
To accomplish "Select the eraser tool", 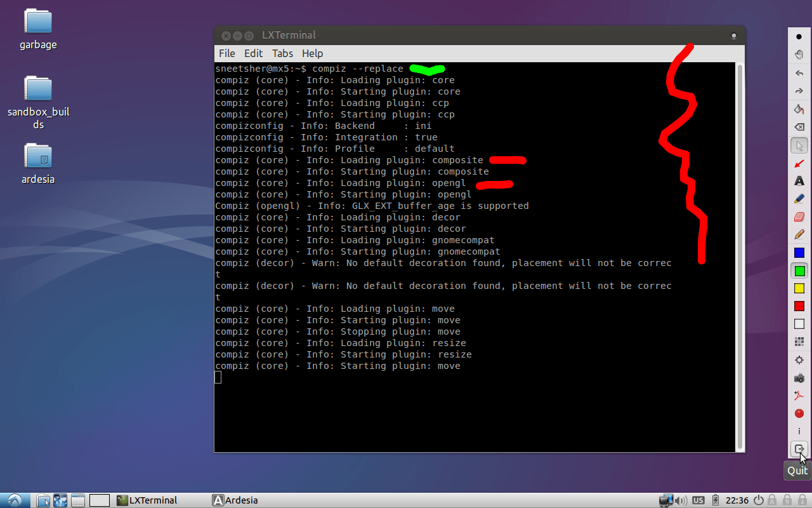I will tap(799, 217).
